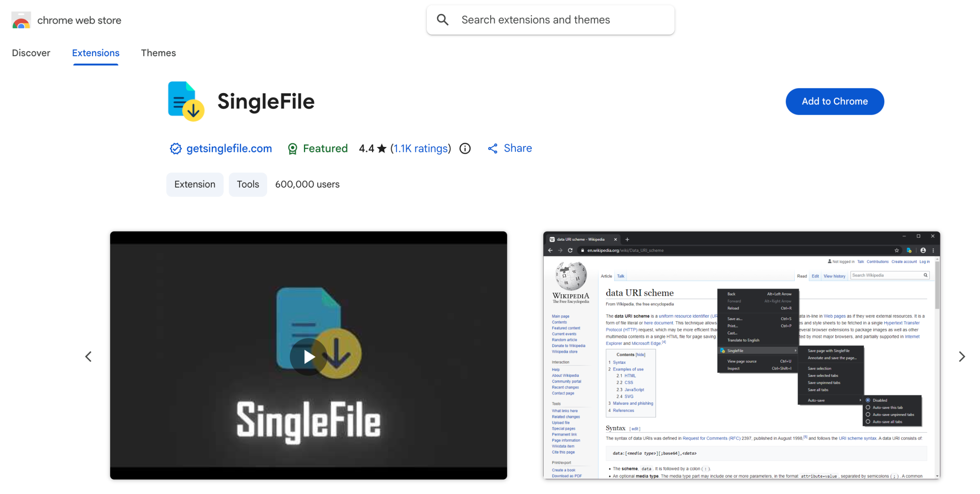Viewport: 980px width, 494px height.
Task: Select the Tools category chip
Action: point(248,184)
